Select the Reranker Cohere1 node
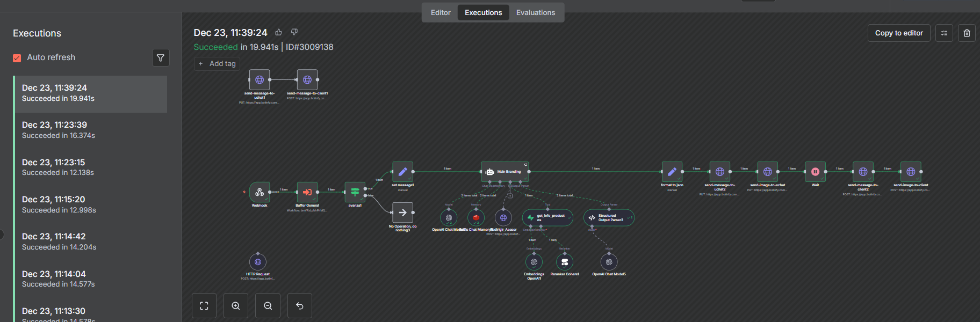Image resolution: width=980 pixels, height=322 pixels. [565, 262]
